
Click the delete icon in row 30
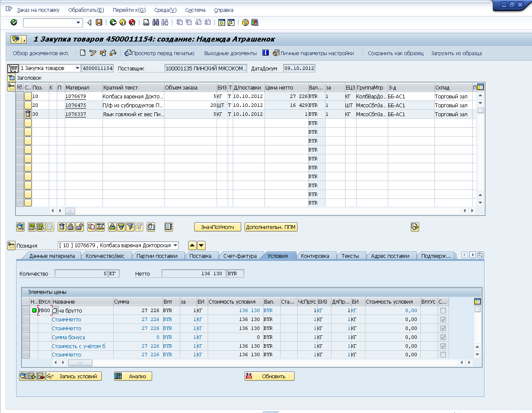point(28,114)
